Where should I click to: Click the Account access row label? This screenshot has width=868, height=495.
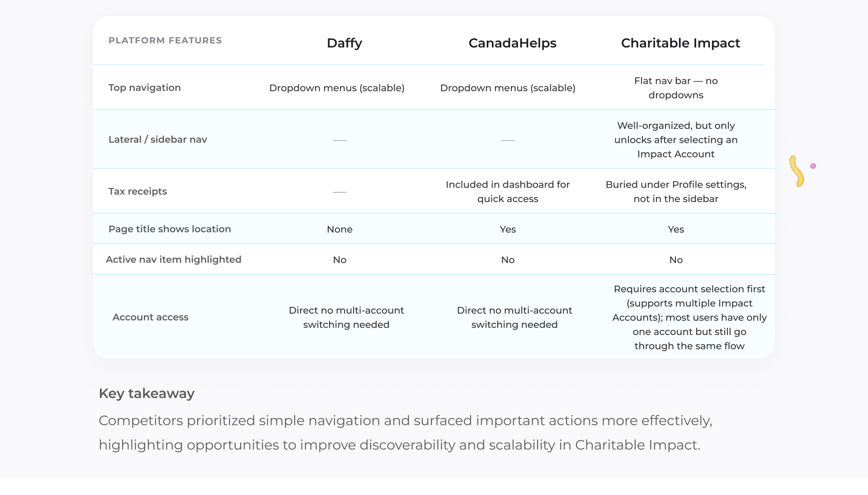pyautogui.click(x=151, y=317)
